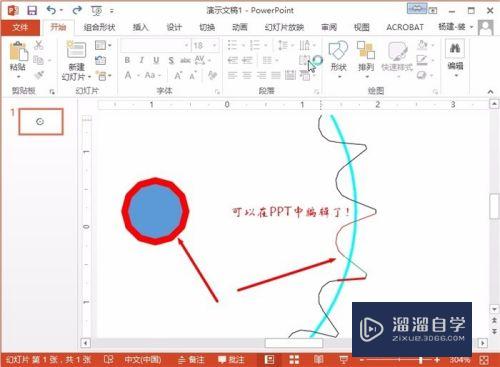Increase font size with larger A
This screenshot has height=367, width=500.
pyautogui.click(x=178, y=76)
